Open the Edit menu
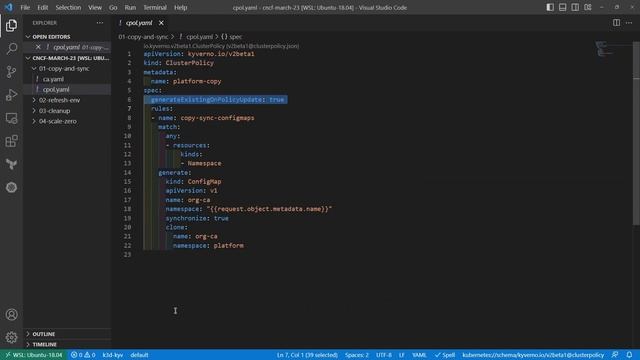The width and height of the screenshot is (640, 360). tap(42, 7)
